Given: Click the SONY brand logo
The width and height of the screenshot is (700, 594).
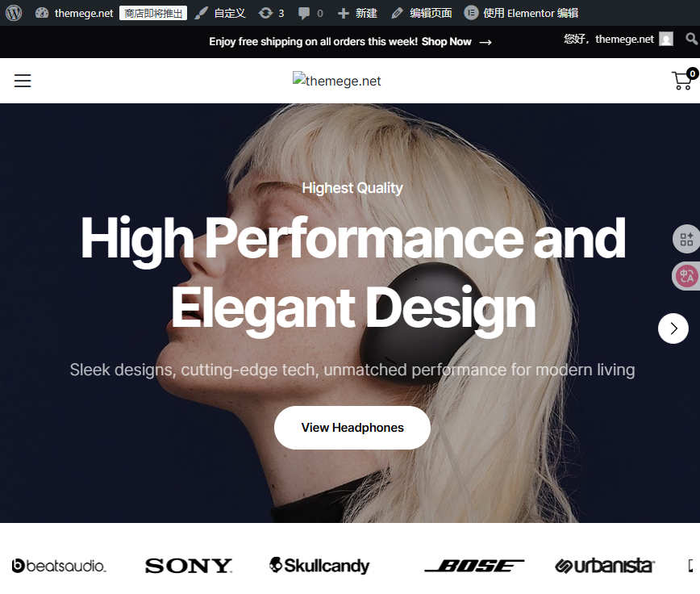Looking at the screenshot, I should (189, 566).
